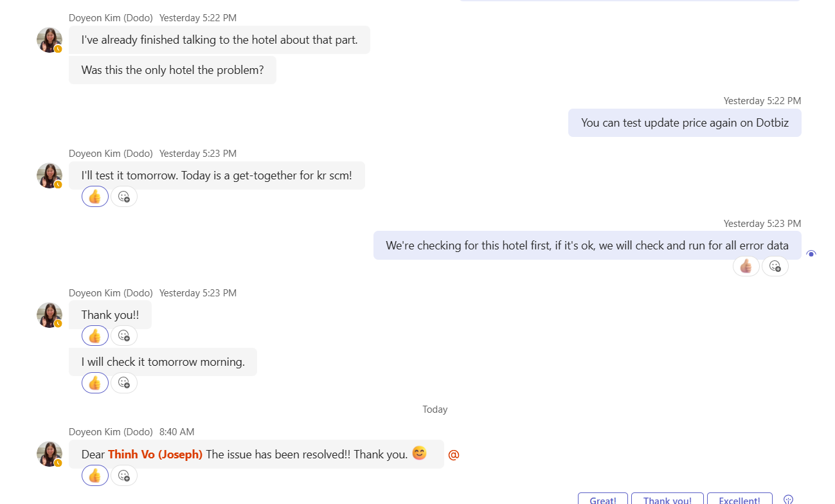
Task: Send the "Great!" suggested reply
Action: (x=603, y=500)
